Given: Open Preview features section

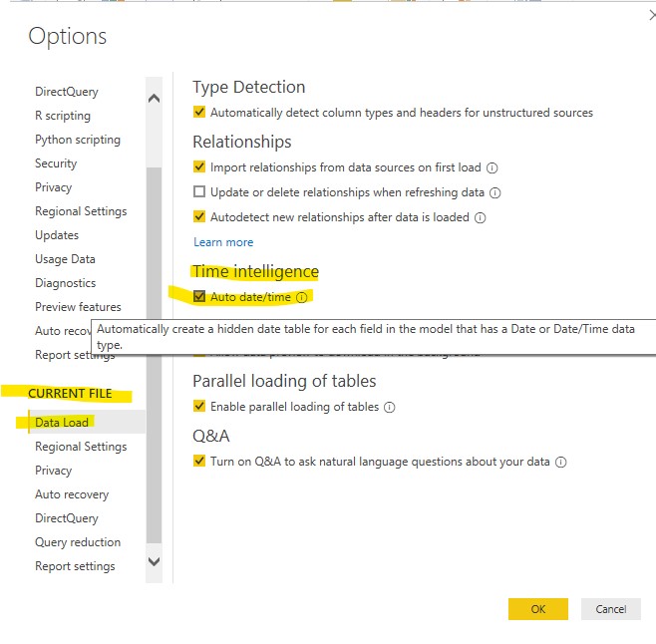Looking at the screenshot, I should 78,307.
